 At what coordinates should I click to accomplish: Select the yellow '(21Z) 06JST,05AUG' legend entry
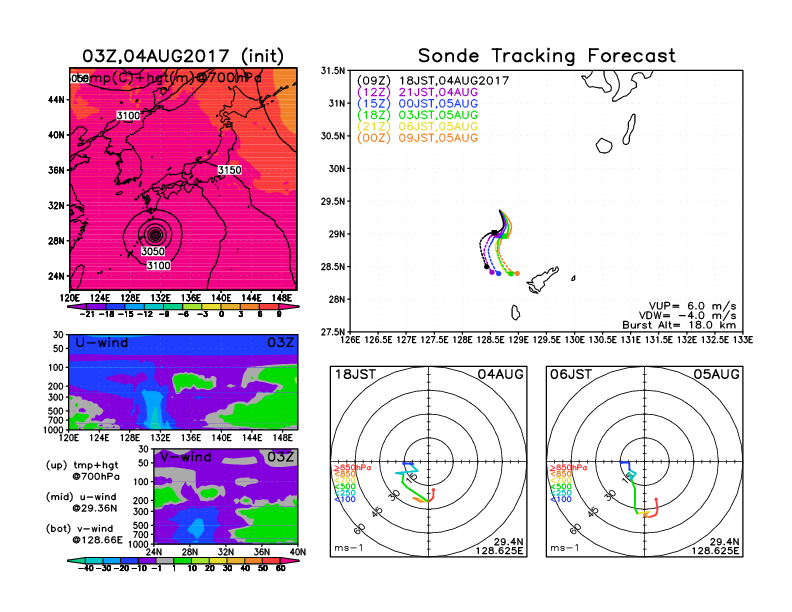pos(417,126)
